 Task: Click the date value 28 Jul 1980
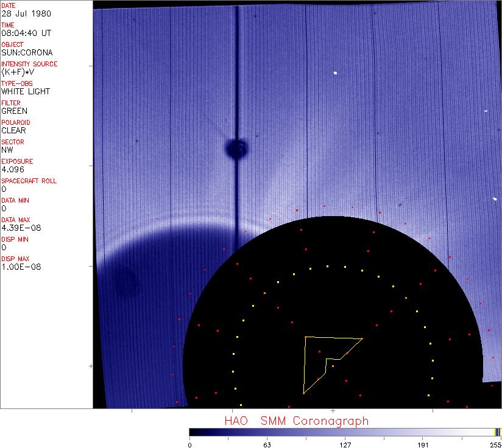[x=26, y=14]
